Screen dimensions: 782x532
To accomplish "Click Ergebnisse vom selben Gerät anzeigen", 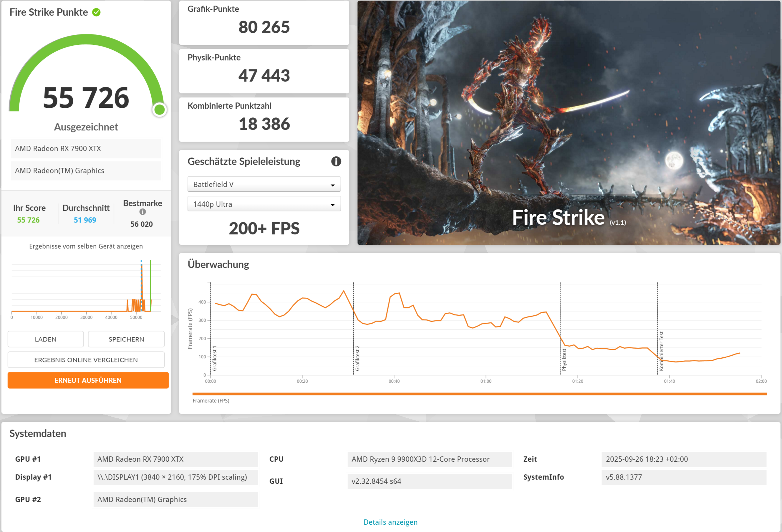I will click(86, 246).
